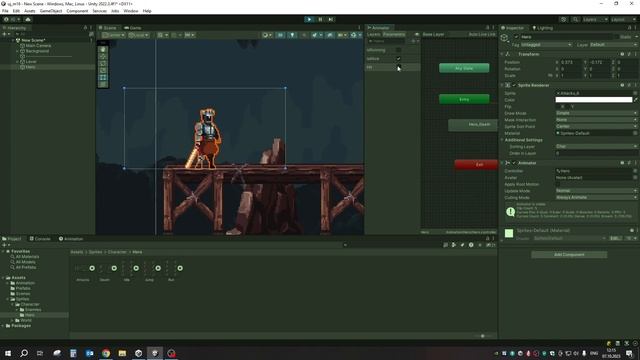The image size is (640, 360).
Task: Toggle Sprite Renderer enabled checkbox
Action: click(514, 85)
